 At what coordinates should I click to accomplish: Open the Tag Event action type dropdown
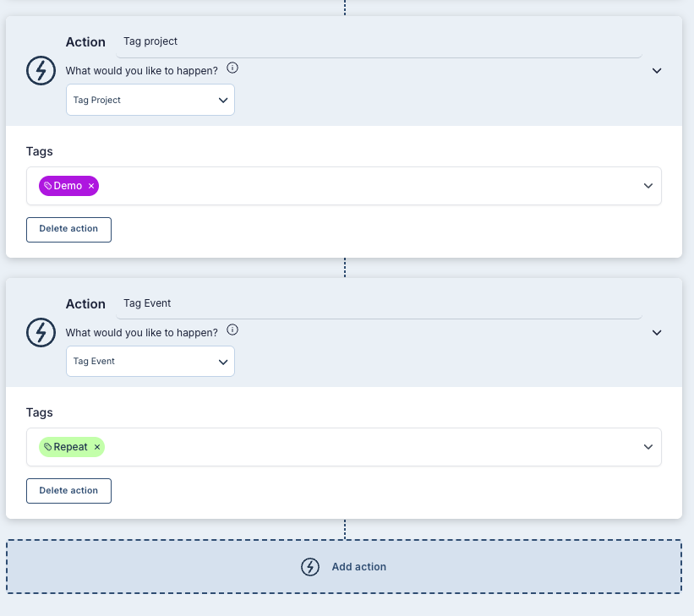(x=150, y=361)
